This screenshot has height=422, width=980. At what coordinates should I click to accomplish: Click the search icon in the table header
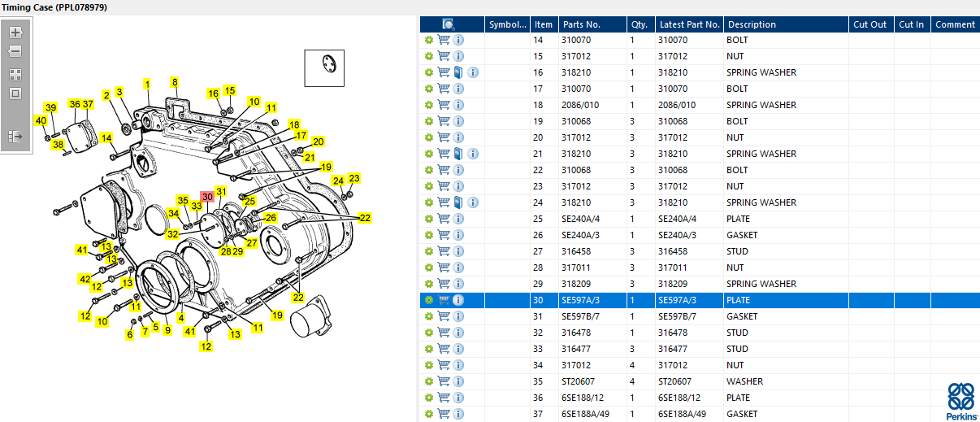[449, 24]
